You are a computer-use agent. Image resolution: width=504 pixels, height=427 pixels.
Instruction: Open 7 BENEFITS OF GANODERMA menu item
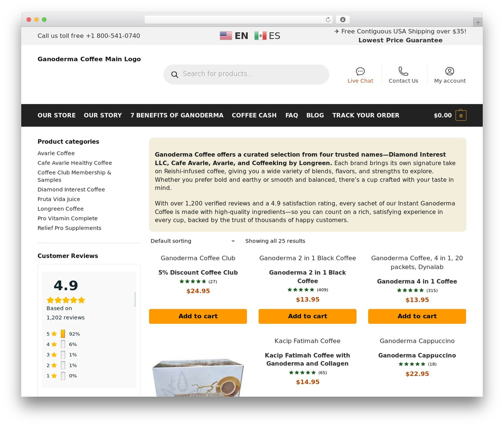pyautogui.click(x=177, y=115)
